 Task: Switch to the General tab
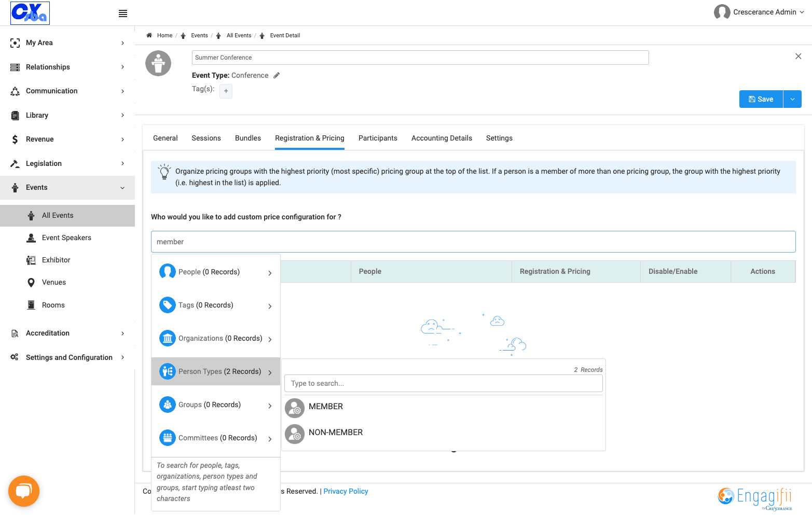click(166, 138)
